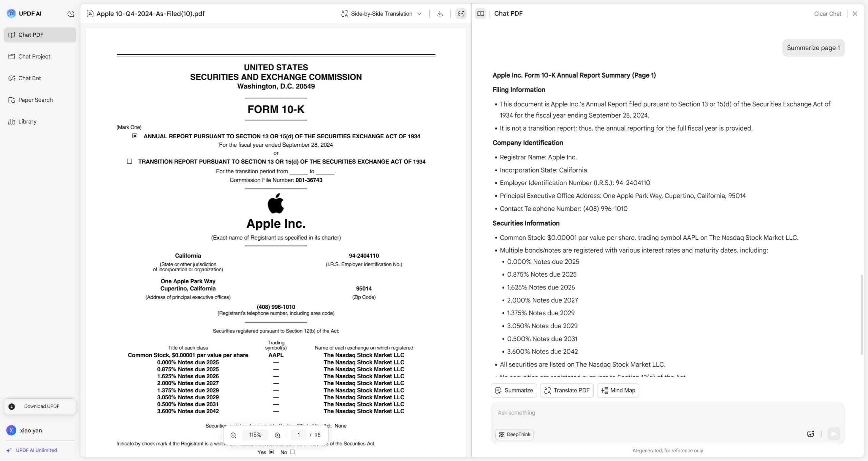Screen dimensions: 868x461
Task: Open the Mind Map action
Action: (618, 390)
